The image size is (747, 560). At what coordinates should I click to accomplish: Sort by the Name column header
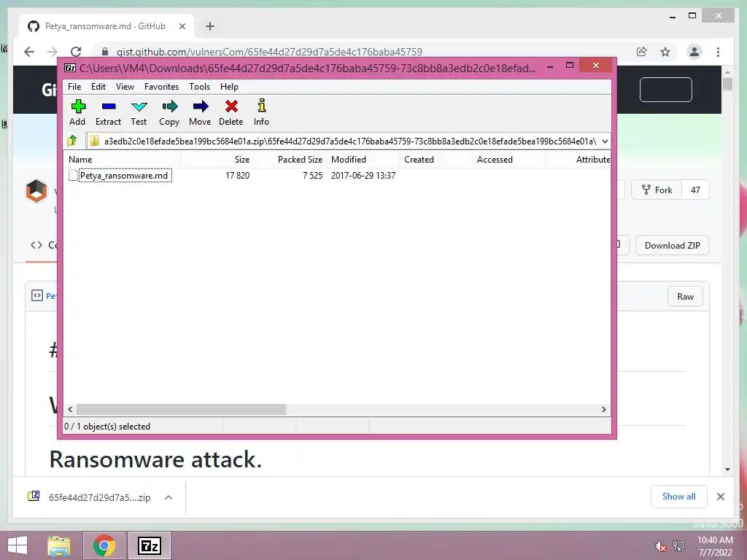pos(122,160)
